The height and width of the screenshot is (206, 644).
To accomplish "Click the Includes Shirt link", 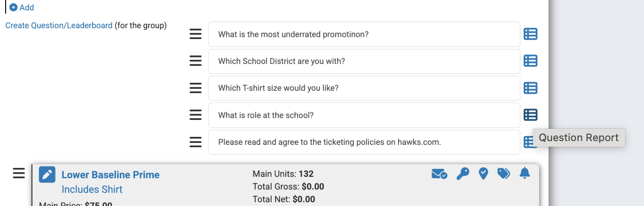I will 92,190.
